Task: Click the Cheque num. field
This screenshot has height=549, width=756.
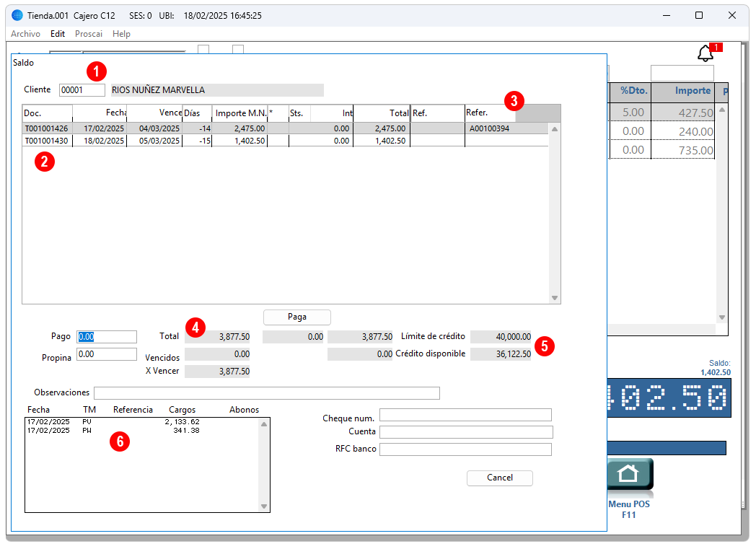Action: (465, 415)
